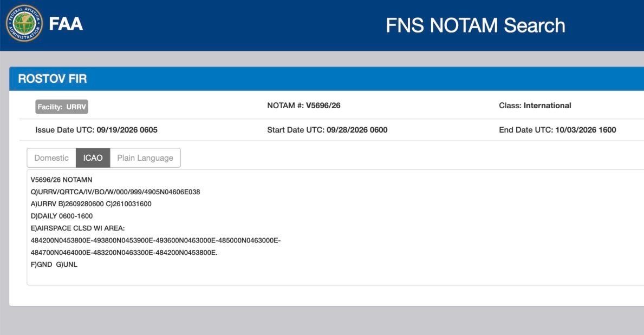Click the F)GND G)UNL line
Viewport: 644px width, 335px height.
54,265
